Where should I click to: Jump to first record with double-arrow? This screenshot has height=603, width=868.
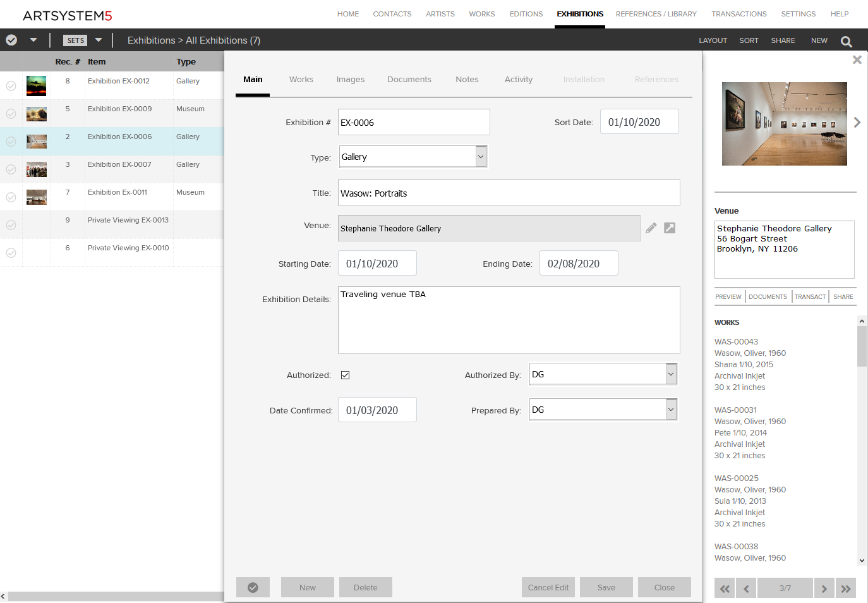(725, 588)
